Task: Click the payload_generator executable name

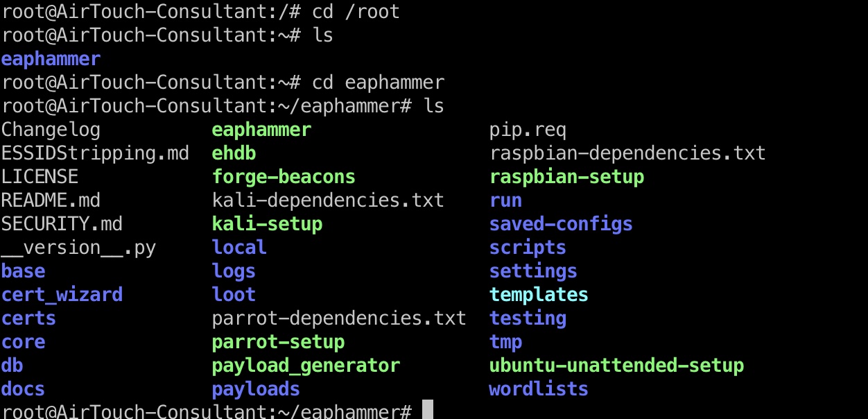Action: point(306,366)
